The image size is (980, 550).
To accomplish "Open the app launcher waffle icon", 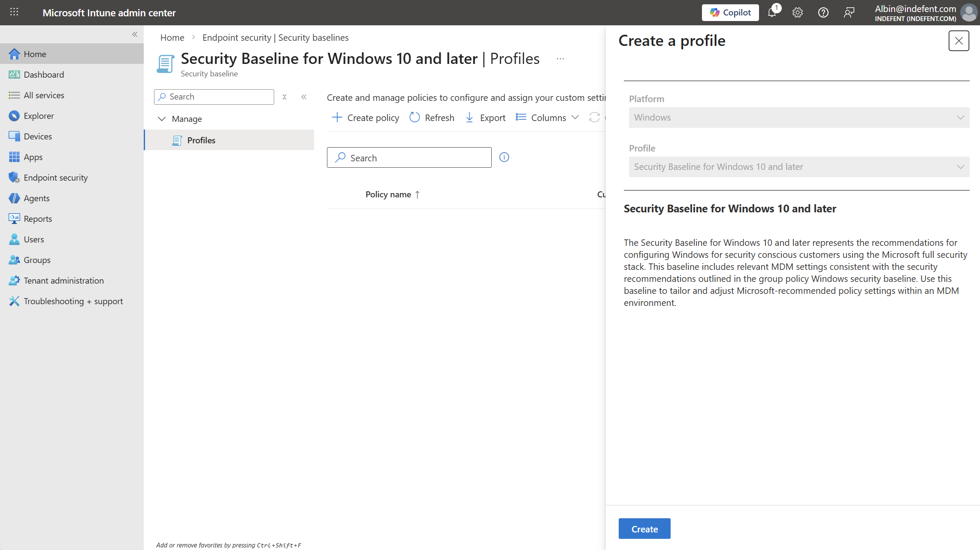I will click(x=14, y=12).
